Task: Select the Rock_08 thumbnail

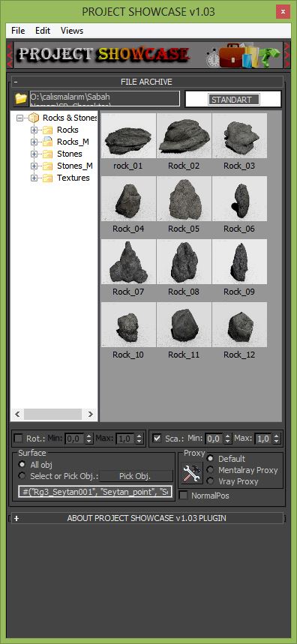Action: 184,262
